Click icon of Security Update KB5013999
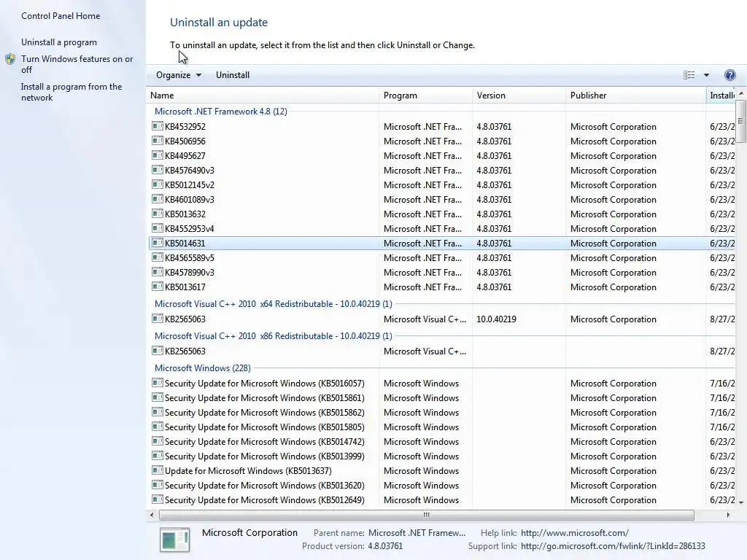The width and height of the screenshot is (747, 560). (x=158, y=456)
